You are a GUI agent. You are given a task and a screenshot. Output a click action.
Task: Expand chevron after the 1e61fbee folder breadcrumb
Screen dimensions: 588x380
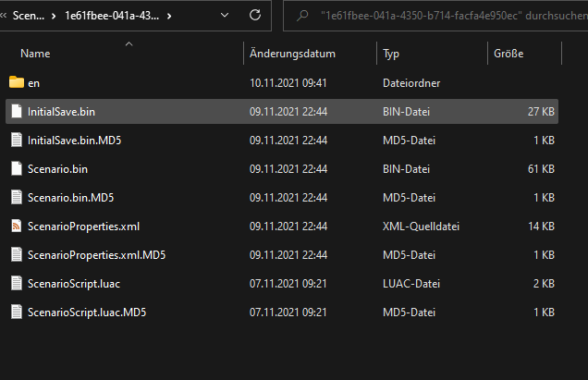(167, 16)
